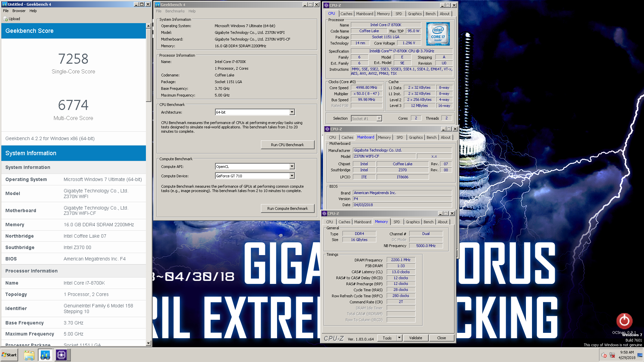
Task: Click the Run Compute Benchmark button
Action: click(x=287, y=208)
